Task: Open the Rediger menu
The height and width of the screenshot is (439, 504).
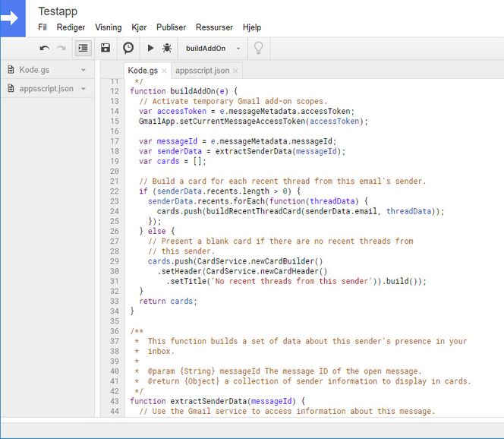Action: [71, 27]
